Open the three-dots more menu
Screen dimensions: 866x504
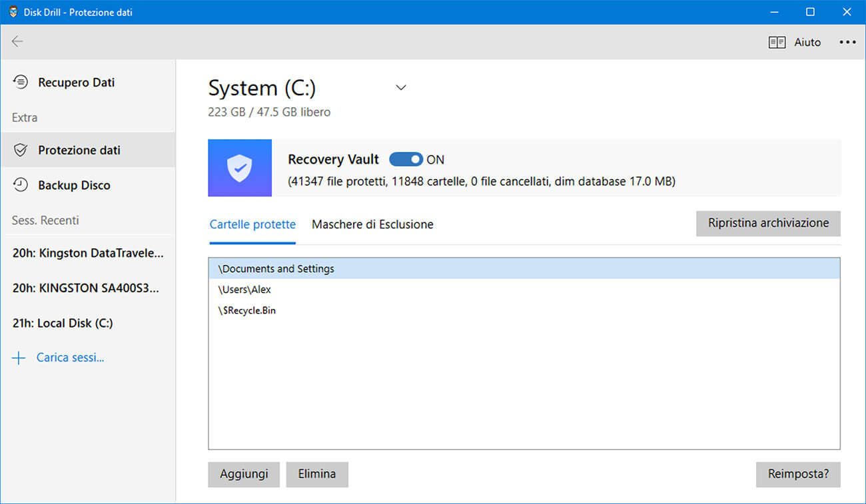click(847, 42)
